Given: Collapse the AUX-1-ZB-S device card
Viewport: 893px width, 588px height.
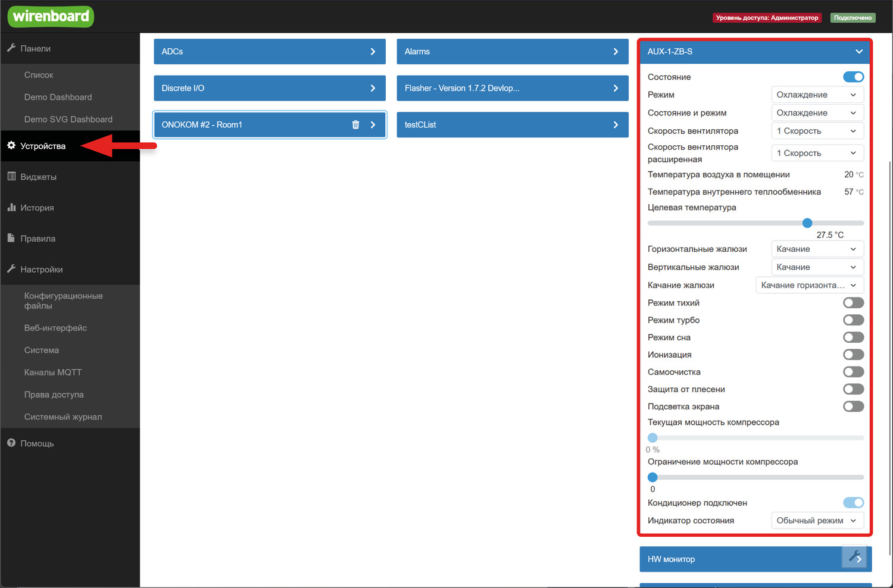Looking at the screenshot, I should coord(858,52).
